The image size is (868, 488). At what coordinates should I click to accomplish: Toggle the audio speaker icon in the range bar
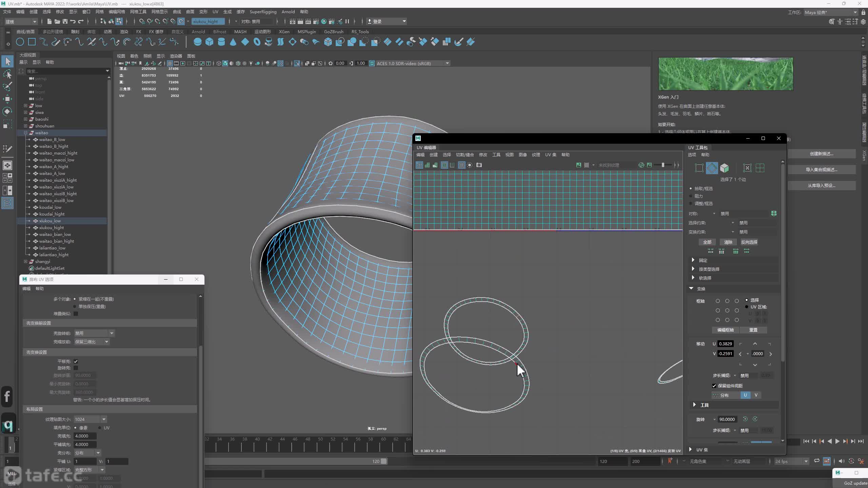(841, 461)
